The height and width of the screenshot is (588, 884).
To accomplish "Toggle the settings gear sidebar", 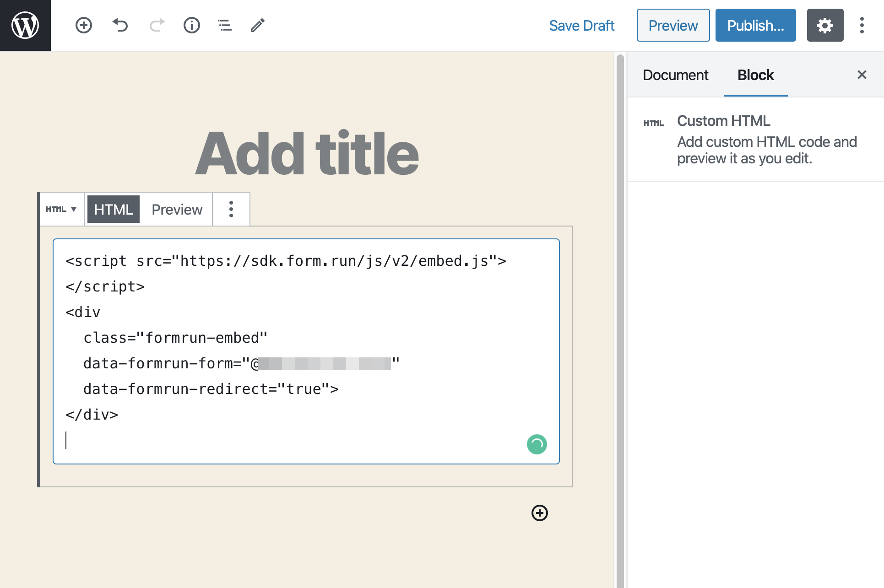I will (825, 25).
